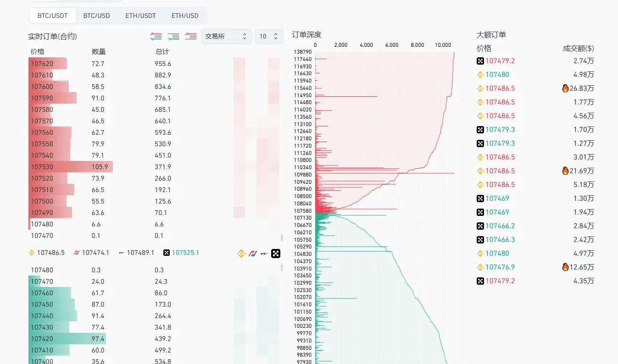
Task: Click depth chart price label 104830
Action: (303, 254)
